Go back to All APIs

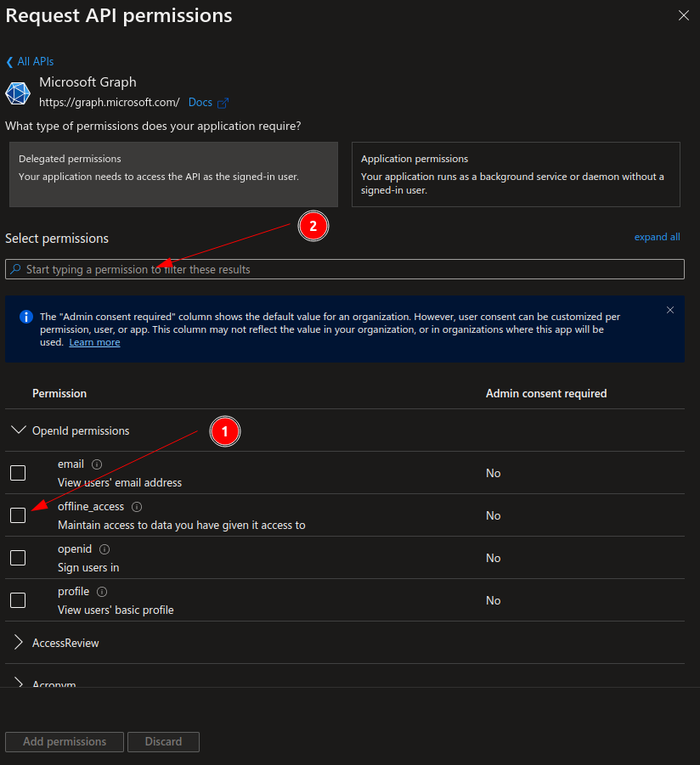click(x=36, y=61)
